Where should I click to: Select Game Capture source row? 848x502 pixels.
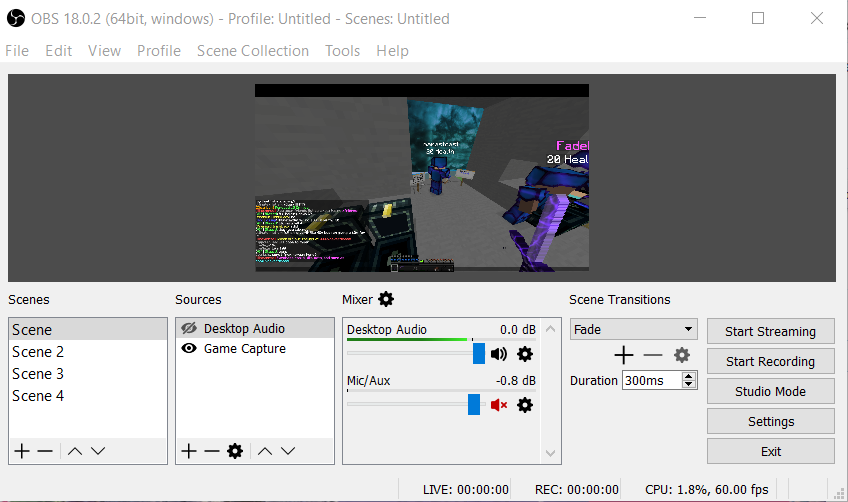click(x=255, y=348)
